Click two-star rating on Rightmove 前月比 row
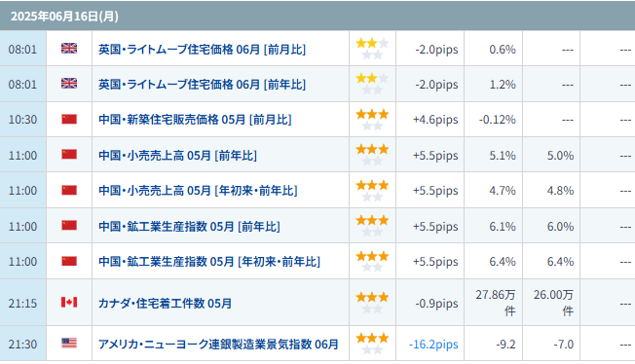 (372, 49)
